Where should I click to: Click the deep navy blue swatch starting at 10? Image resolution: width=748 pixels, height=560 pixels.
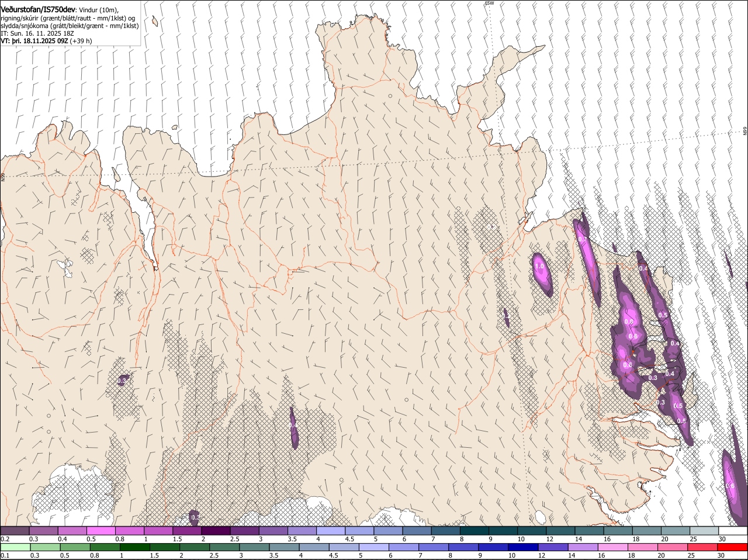click(x=523, y=548)
